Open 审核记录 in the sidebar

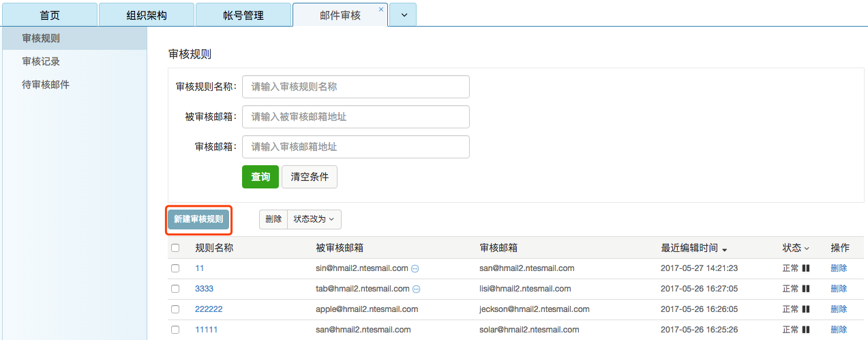[x=41, y=61]
